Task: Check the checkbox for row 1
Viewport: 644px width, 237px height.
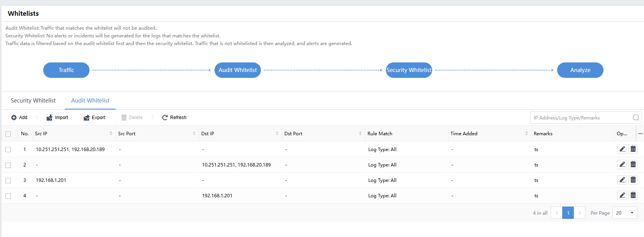Action: coord(8,150)
